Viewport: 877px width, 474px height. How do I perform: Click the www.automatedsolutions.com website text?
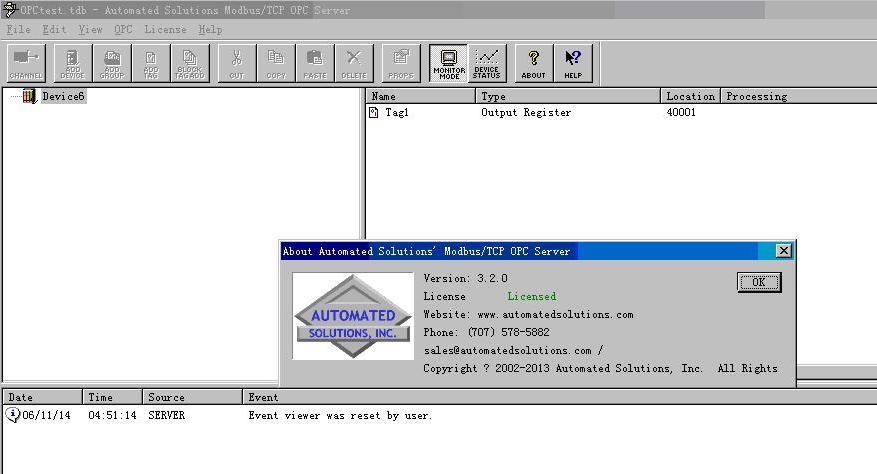pos(555,315)
